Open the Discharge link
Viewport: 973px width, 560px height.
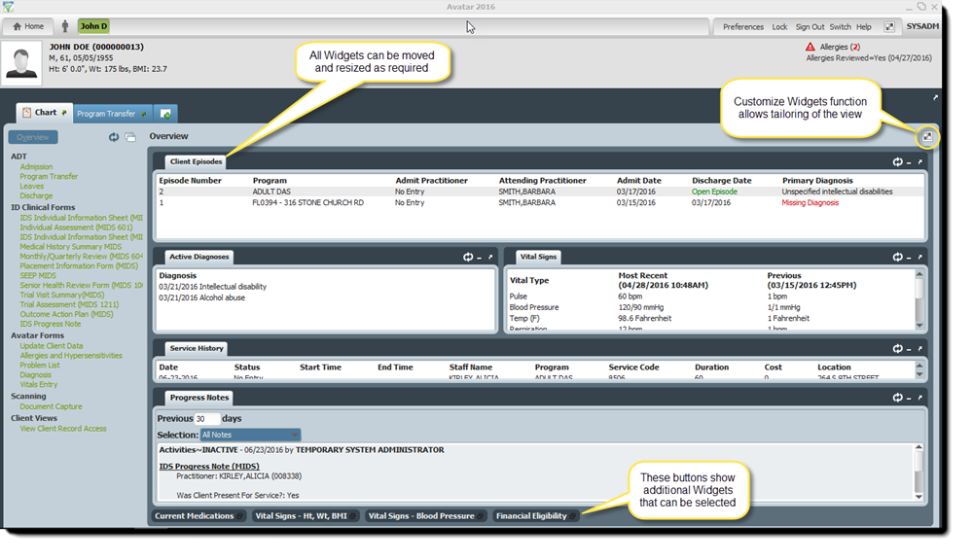coord(36,196)
